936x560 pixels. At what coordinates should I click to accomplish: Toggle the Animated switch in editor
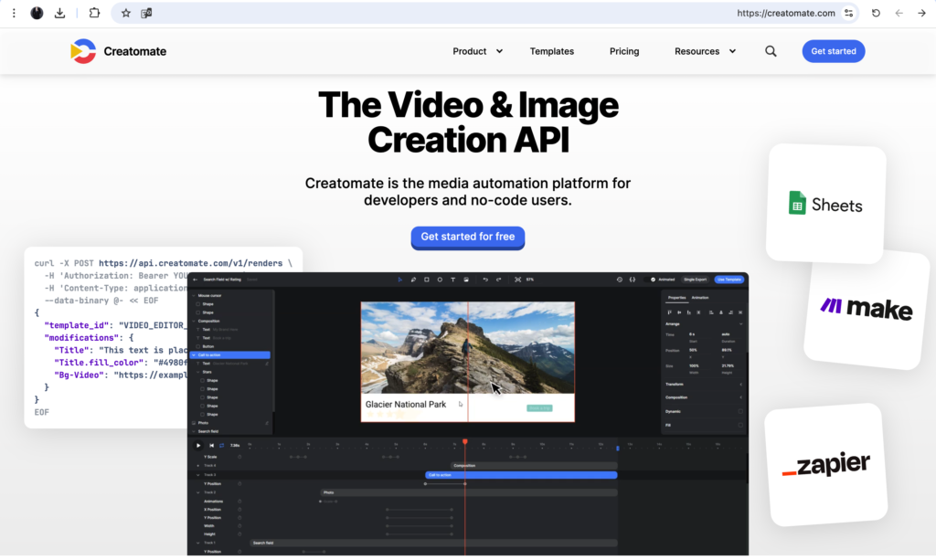click(x=653, y=280)
